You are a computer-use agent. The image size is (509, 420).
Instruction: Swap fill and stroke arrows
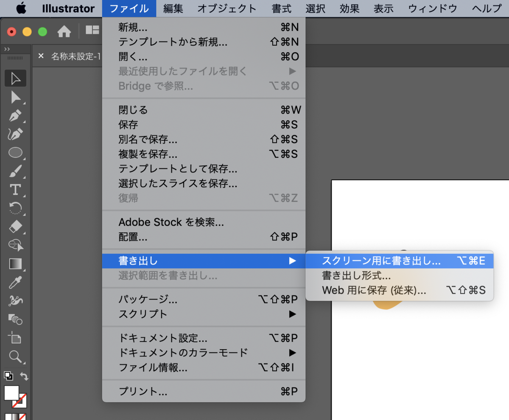point(24,376)
